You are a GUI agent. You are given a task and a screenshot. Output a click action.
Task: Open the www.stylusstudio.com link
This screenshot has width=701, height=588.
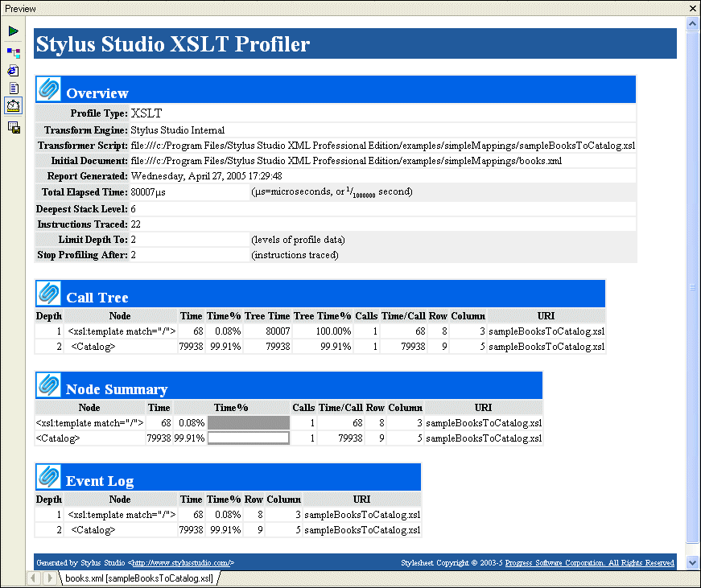(182, 563)
